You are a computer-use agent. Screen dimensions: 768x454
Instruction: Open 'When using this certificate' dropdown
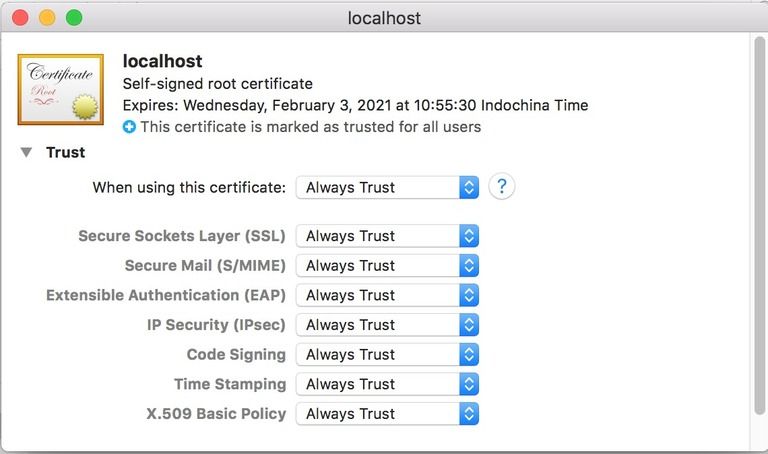pos(387,187)
